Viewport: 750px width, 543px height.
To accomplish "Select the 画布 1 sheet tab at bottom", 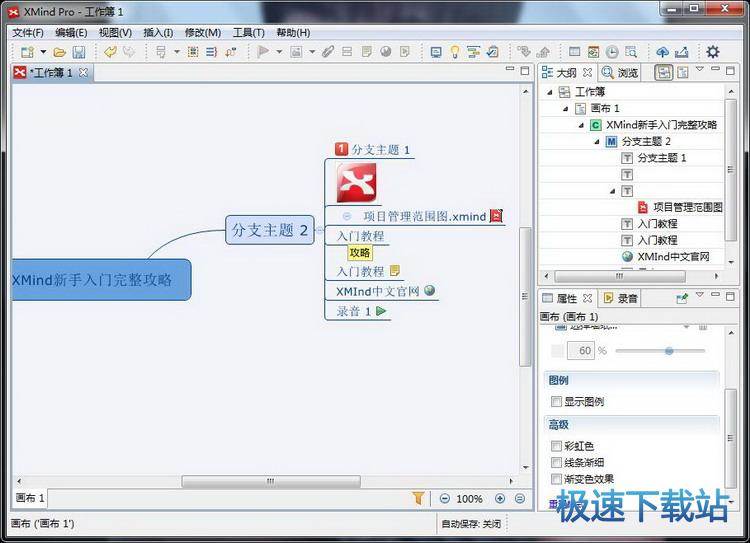I will (30, 498).
